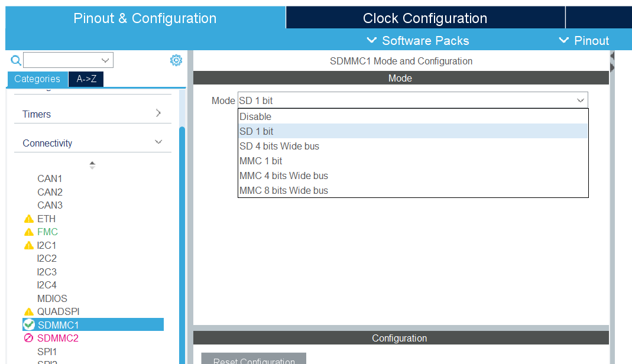Image resolution: width=632 pixels, height=364 pixels.
Task: Select SDMMC2 peripheral
Action: pos(57,338)
